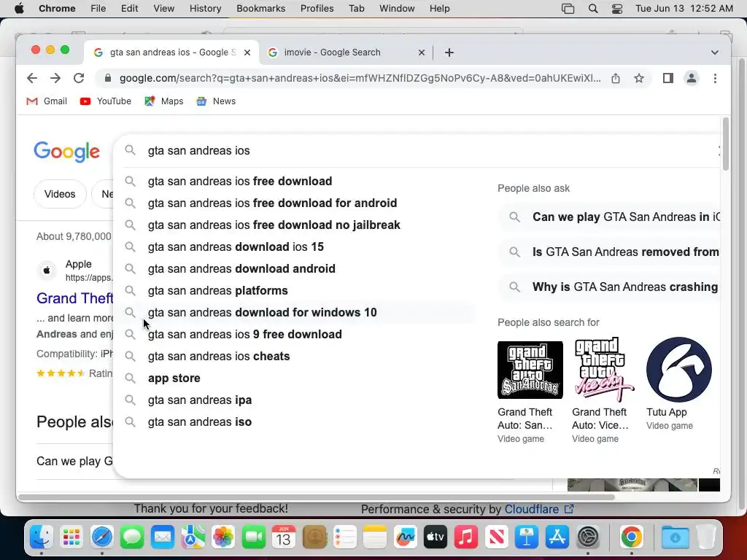Open Apple TV from the dock

click(x=436, y=537)
